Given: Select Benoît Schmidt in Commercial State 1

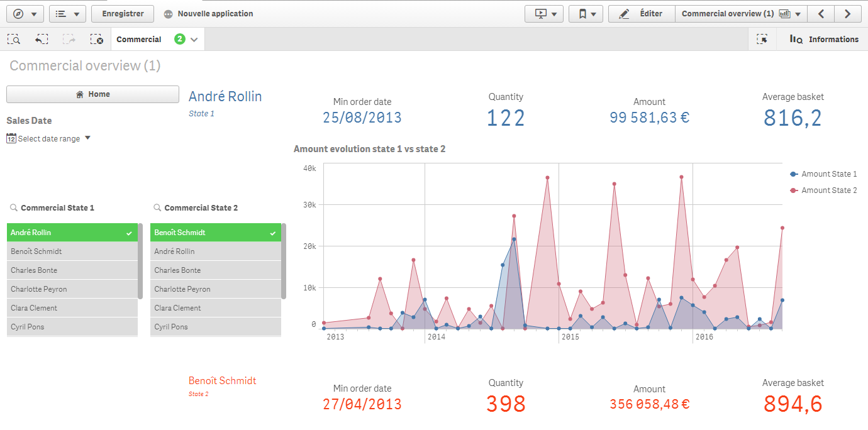Looking at the screenshot, I should [72, 251].
